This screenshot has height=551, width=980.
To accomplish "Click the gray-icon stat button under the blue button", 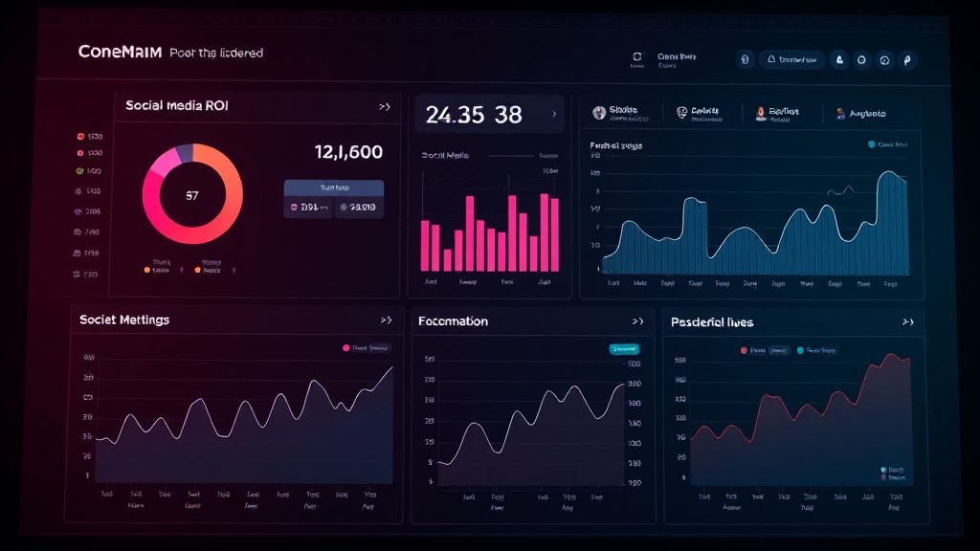I will [359, 208].
